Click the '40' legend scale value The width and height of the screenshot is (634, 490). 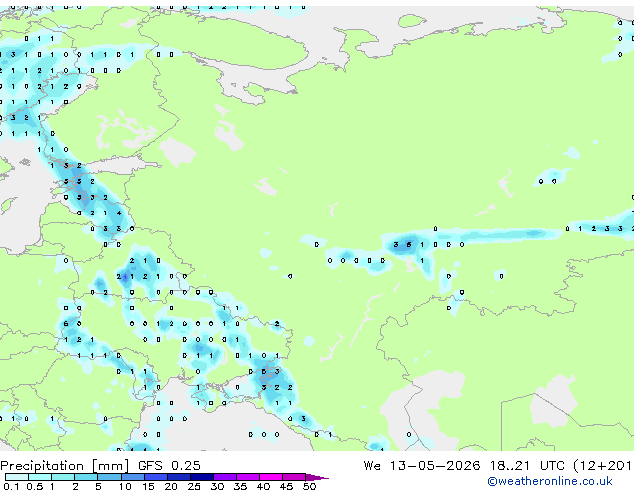pyautogui.click(x=263, y=486)
